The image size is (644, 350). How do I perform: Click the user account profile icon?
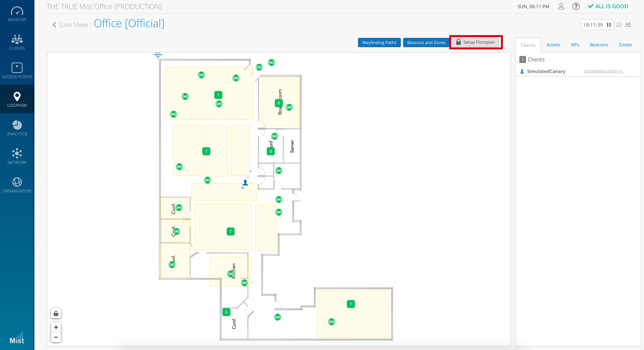(x=561, y=7)
